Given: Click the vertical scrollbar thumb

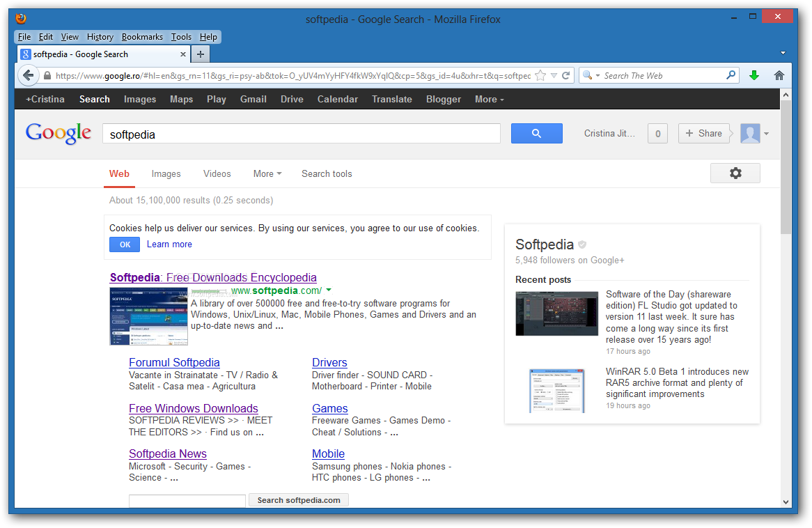Looking at the screenshot, I should point(786,167).
